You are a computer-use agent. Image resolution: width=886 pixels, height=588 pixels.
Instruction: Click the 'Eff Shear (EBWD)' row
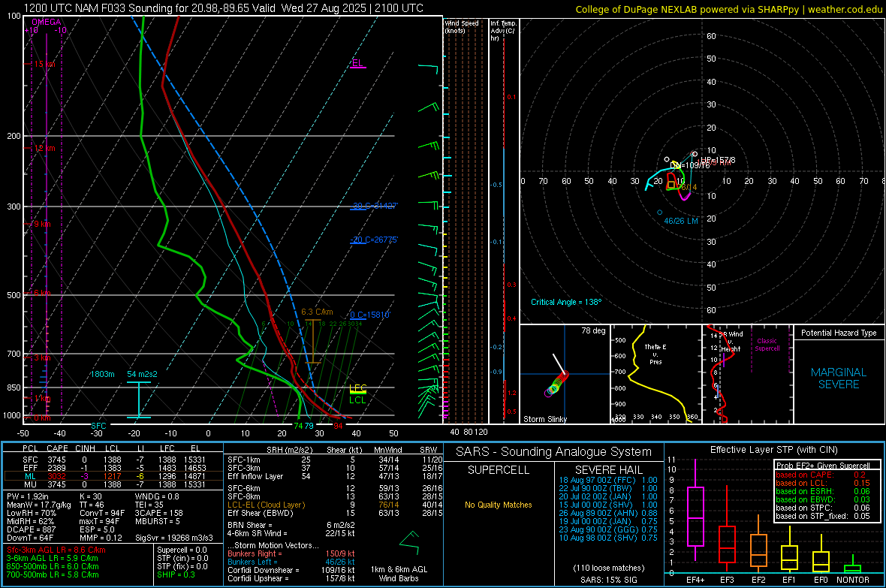click(x=335, y=514)
